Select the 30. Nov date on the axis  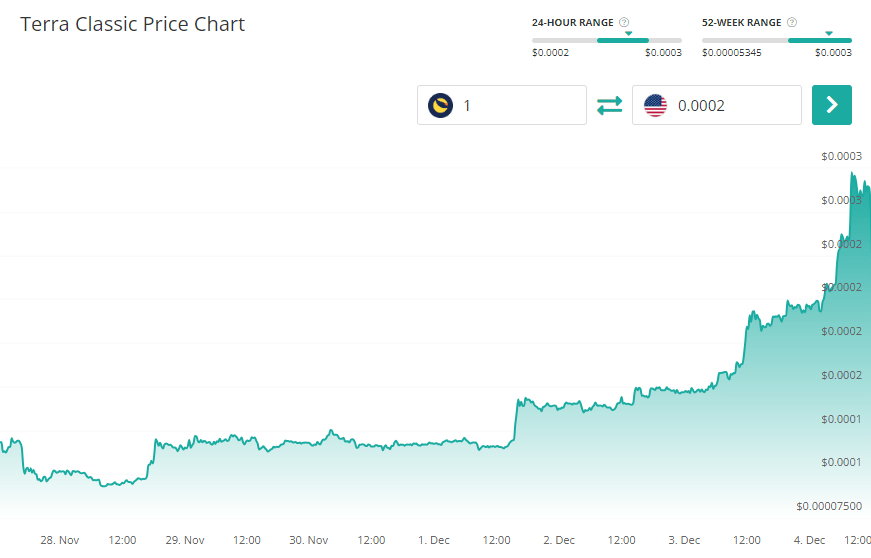(x=309, y=540)
